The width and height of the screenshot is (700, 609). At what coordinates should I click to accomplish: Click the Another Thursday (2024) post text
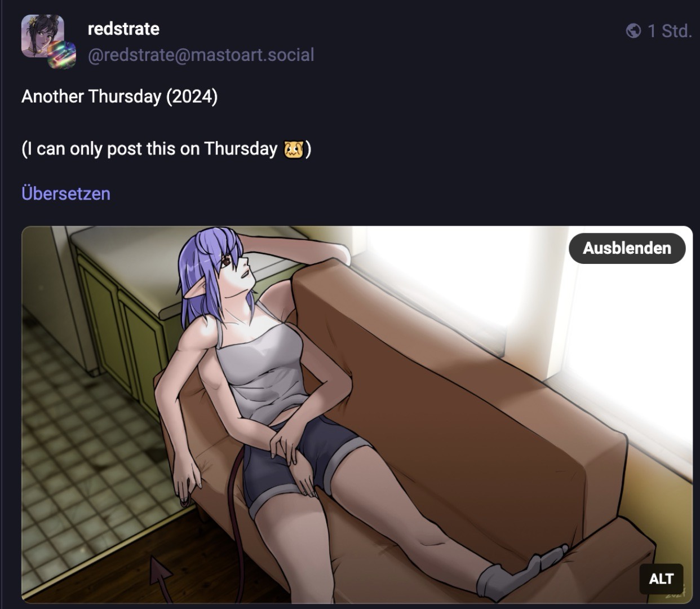(x=119, y=96)
